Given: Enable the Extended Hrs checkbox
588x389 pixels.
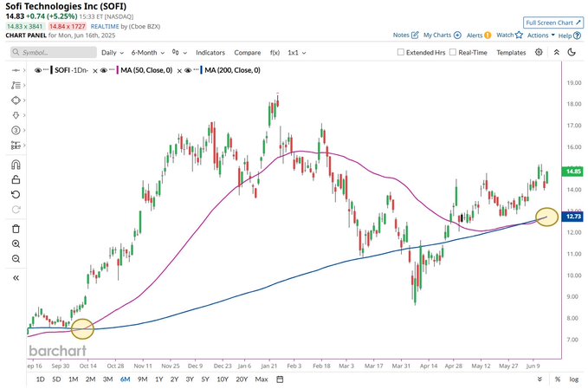Looking at the screenshot, I should (x=401, y=53).
